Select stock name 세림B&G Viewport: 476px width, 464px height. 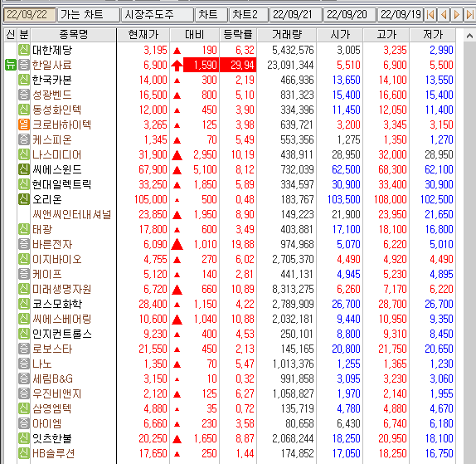[x=53, y=379]
